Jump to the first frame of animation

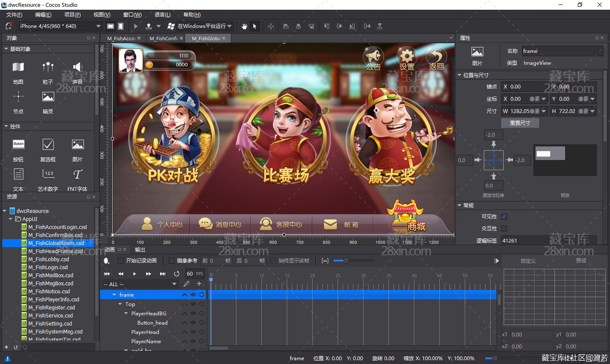(107, 274)
